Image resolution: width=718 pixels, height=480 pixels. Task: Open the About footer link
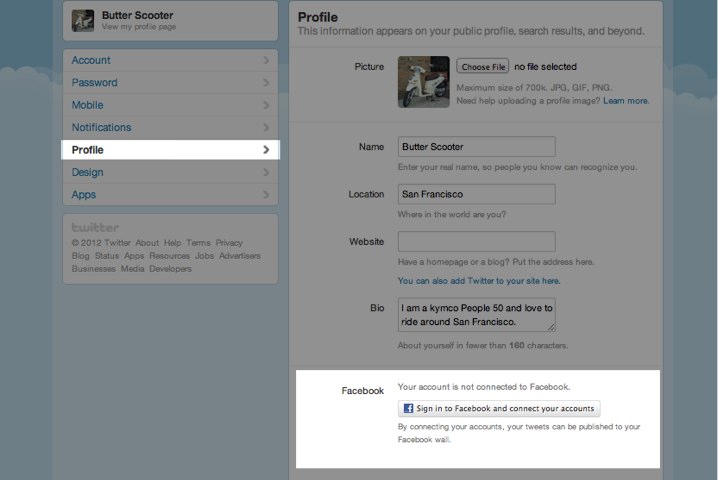(x=147, y=243)
